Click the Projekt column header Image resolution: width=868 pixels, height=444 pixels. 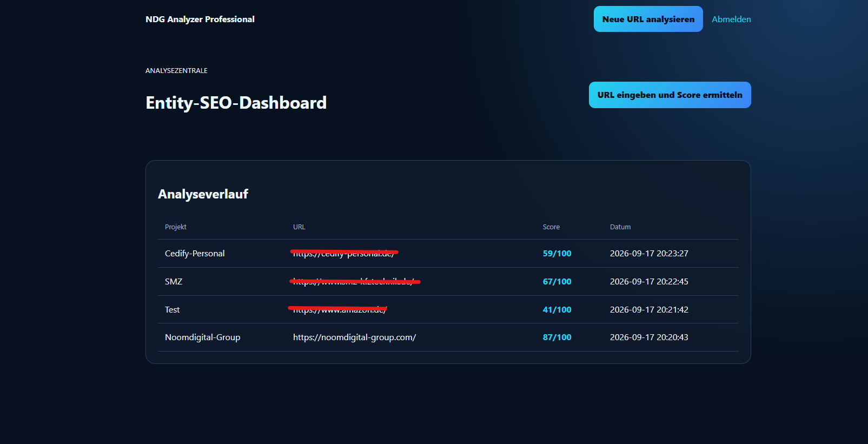(x=175, y=227)
